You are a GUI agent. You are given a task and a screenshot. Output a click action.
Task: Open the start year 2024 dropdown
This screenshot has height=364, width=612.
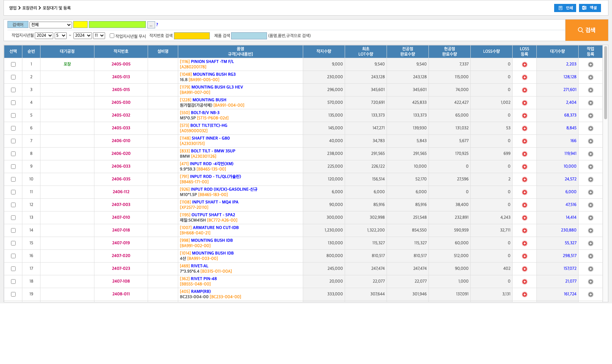click(x=44, y=35)
